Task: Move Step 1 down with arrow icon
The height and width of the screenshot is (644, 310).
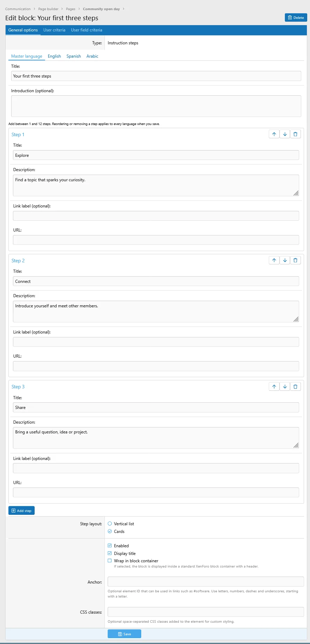Action: coord(285,134)
